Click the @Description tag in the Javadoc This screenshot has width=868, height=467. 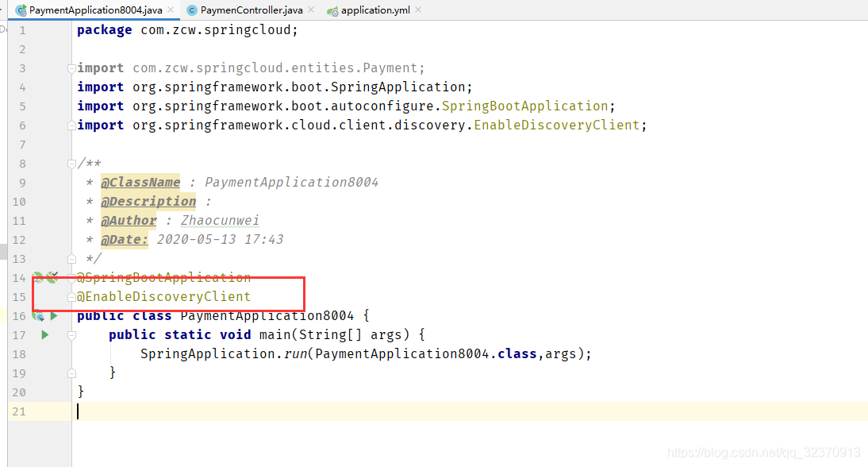[148, 201]
